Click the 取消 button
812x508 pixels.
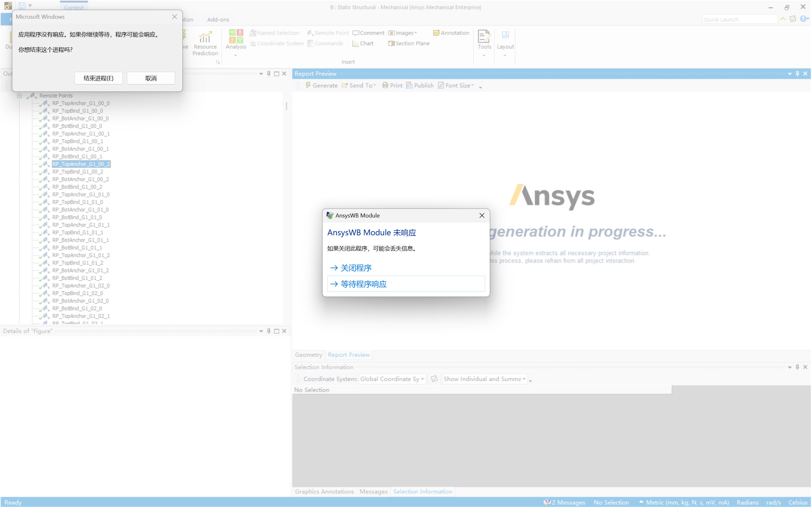pos(151,78)
